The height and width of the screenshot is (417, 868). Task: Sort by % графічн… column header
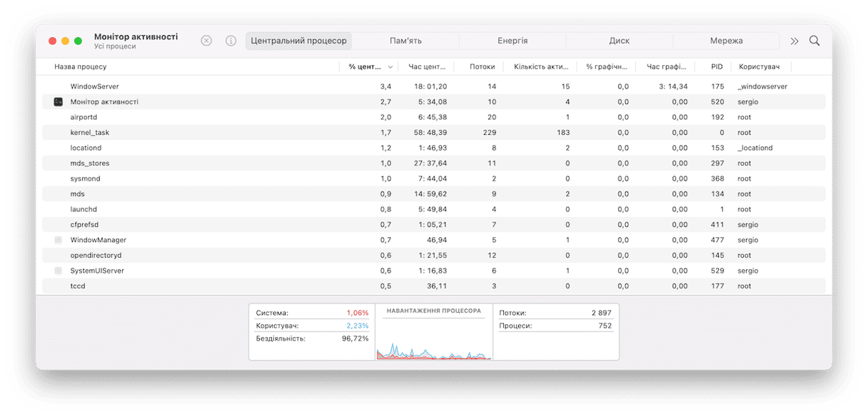pyautogui.click(x=607, y=66)
